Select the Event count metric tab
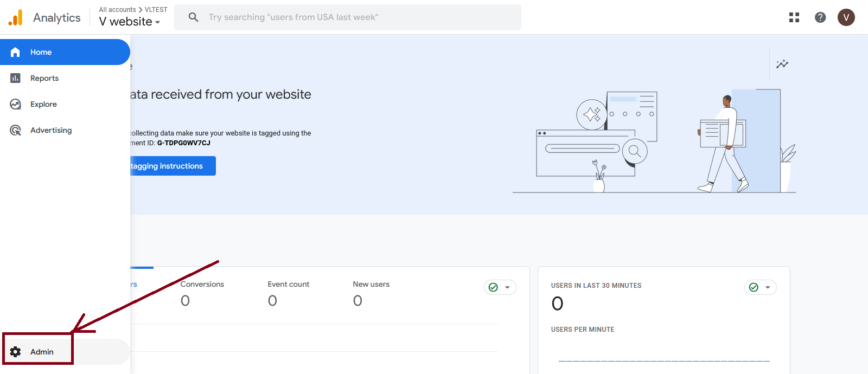 click(x=288, y=292)
